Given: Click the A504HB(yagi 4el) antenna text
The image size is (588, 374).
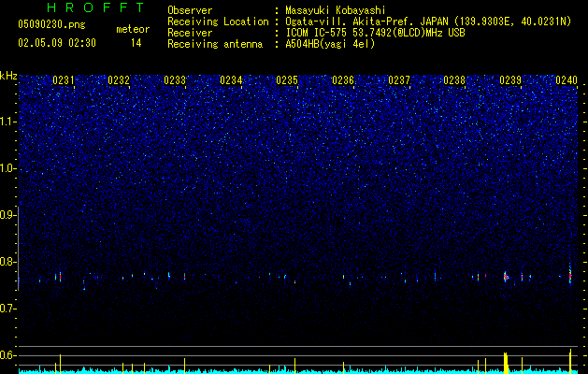Looking at the screenshot, I should (x=330, y=44).
